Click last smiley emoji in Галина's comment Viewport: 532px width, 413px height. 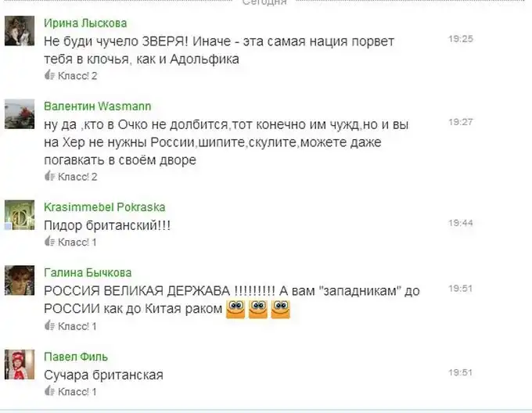[281, 309]
